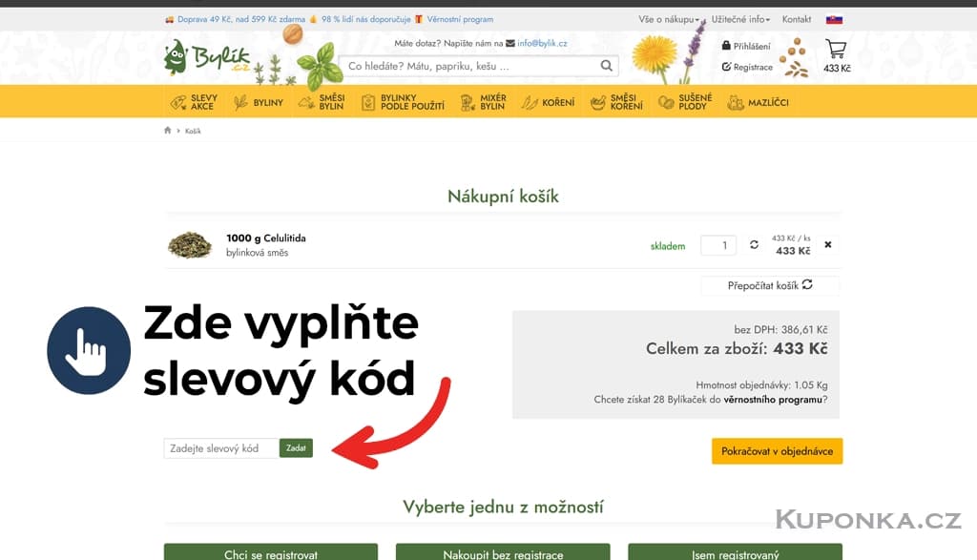Click the lock icon beside Přihlášení

point(726,46)
